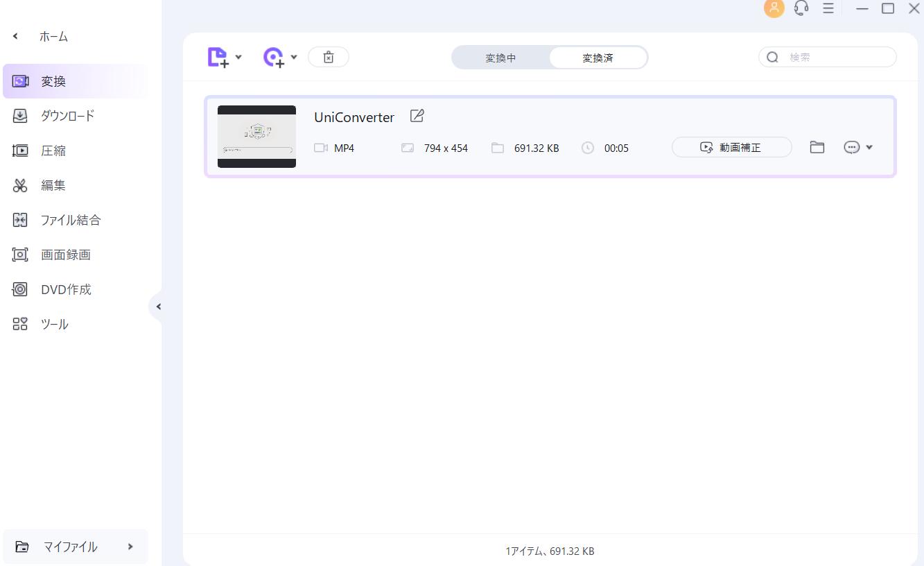Open the hamburger menu icon
924x566 pixels.
click(x=828, y=8)
